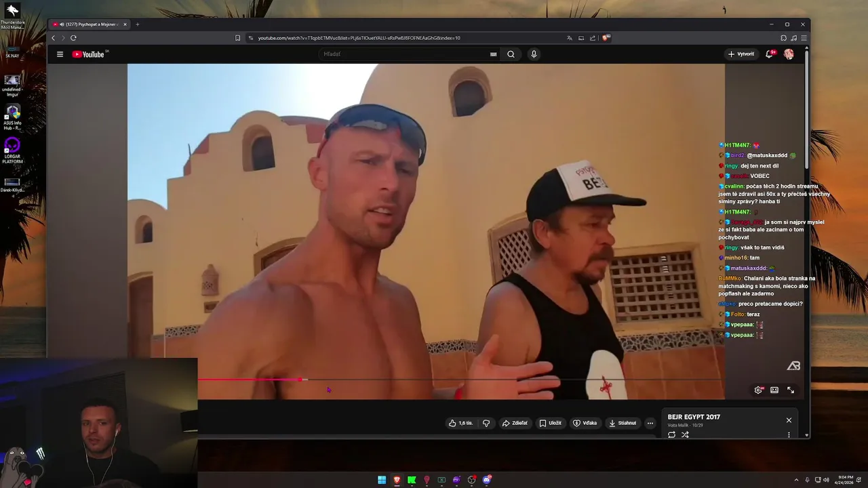The width and height of the screenshot is (868, 488).
Task: Toggle playlist shuffle icon
Action: click(x=685, y=434)
